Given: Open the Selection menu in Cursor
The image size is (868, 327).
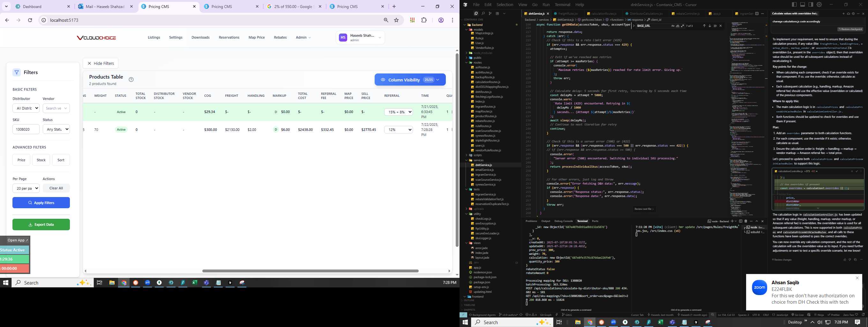Looking at the screenshot, I should 505,4.
